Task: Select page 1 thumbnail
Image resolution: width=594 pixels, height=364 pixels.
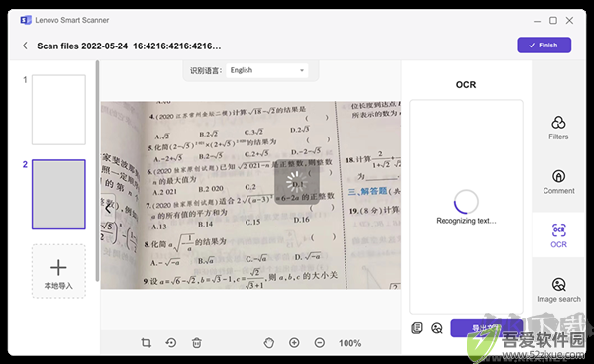Action: click(58, 110)
